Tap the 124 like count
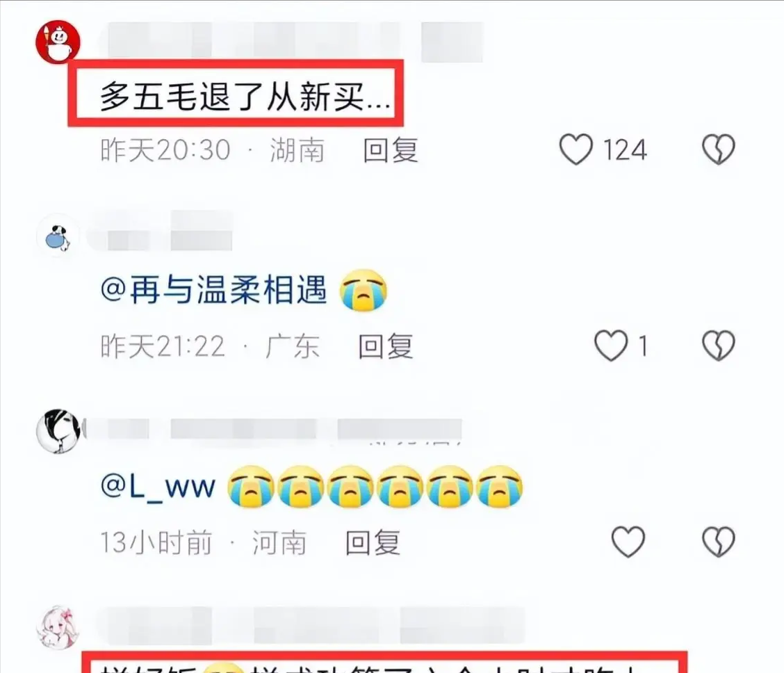Screen dimensions: 784x673 625,149
